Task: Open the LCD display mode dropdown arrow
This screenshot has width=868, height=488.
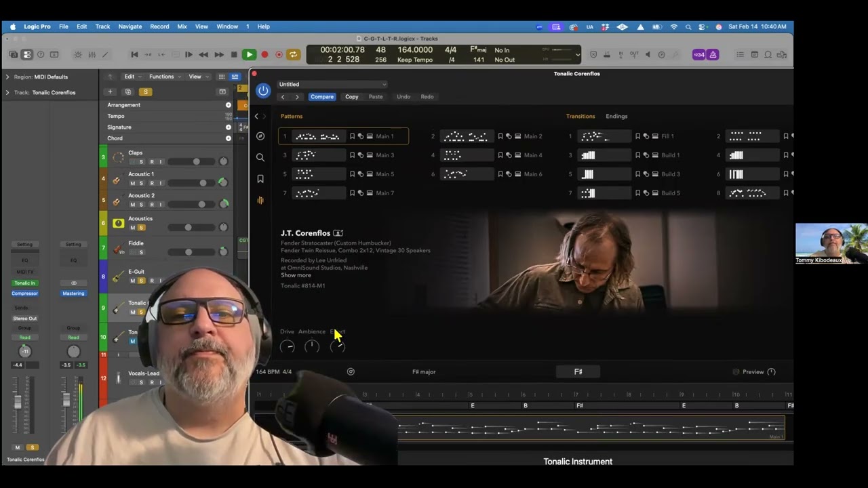Action: (578, 55)
